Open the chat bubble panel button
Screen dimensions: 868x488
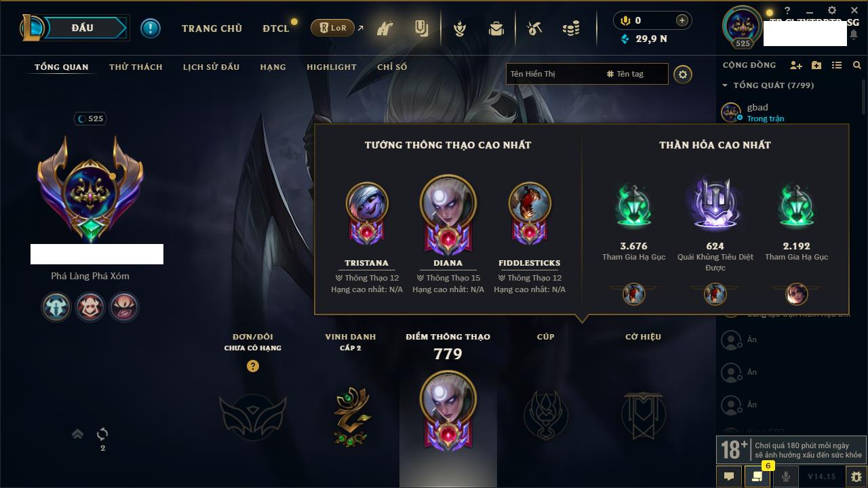pos(729,476)
